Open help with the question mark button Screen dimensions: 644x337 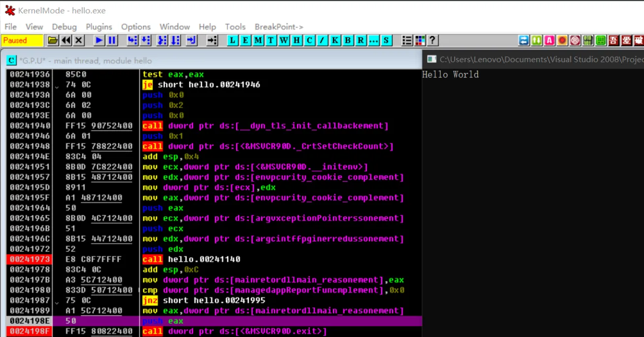point(432,40)
